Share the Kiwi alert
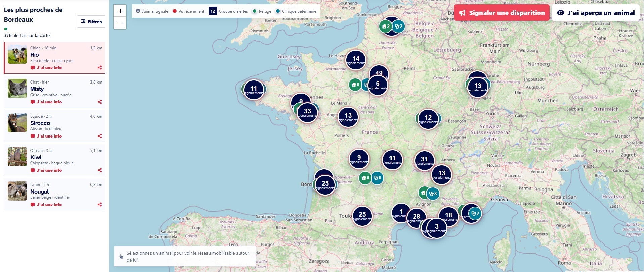 coord(100,170)
